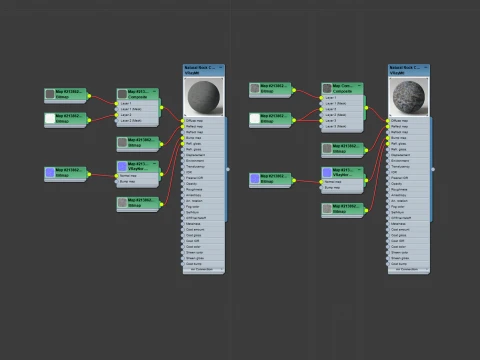Image resolution: width=480 pixels, height=360 pixels.
Task: Select white Bitmap node wired to Layer 3
Action: coord(270,119)
